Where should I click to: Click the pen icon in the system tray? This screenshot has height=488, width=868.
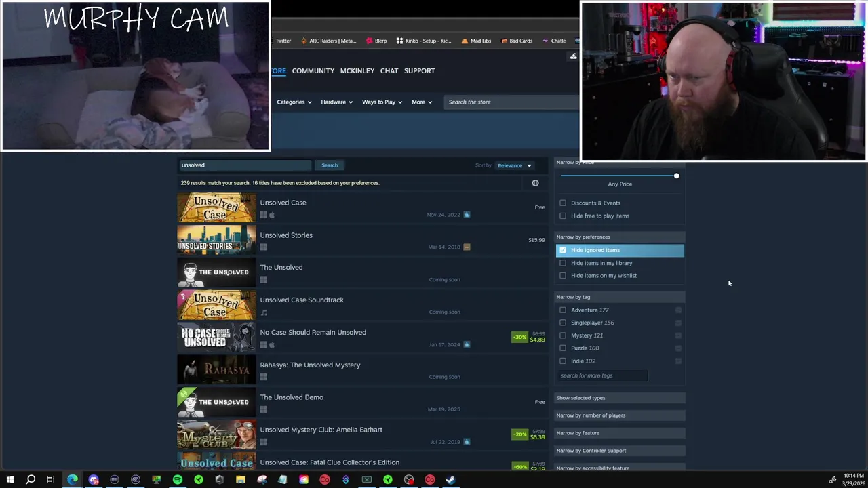[x=833, y=480]
